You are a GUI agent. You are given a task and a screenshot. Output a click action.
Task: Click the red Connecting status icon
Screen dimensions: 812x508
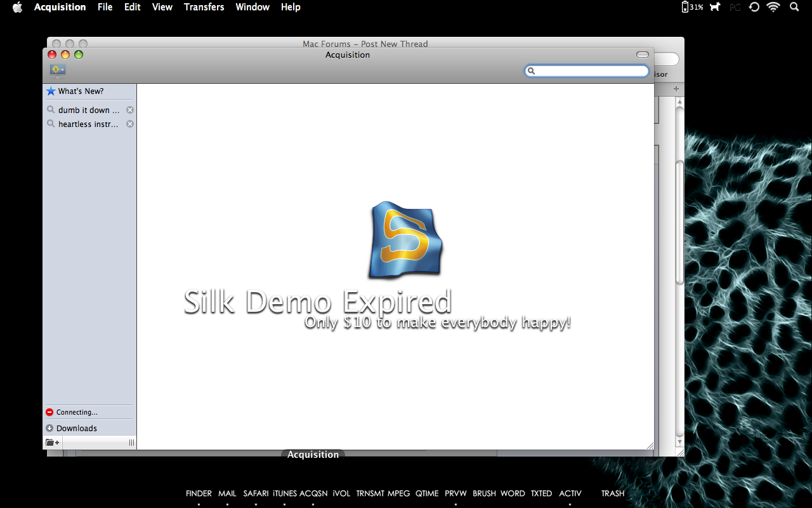tap(49, 412)
